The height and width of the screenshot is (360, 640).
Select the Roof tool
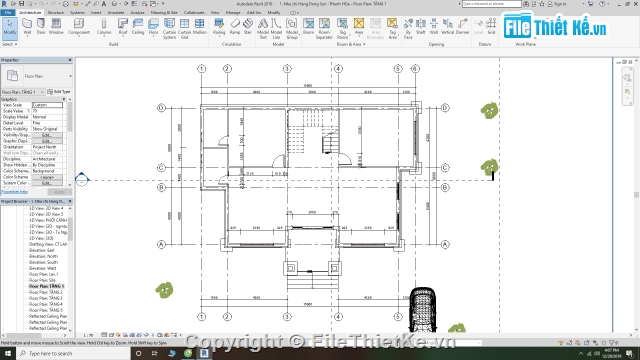123,27
